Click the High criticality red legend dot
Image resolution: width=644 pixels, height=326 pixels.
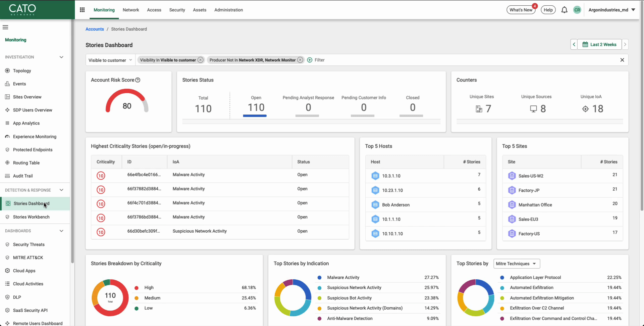[137, 288]
